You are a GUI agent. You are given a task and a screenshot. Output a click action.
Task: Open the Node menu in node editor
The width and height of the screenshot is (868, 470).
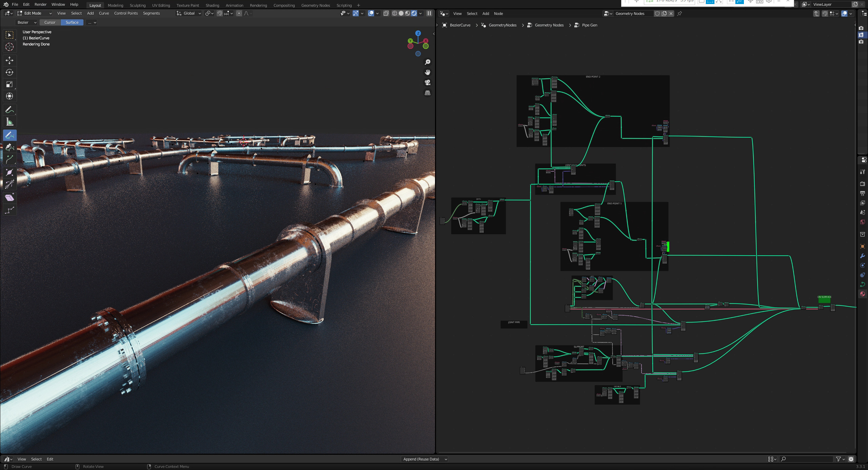pos(498,14)
